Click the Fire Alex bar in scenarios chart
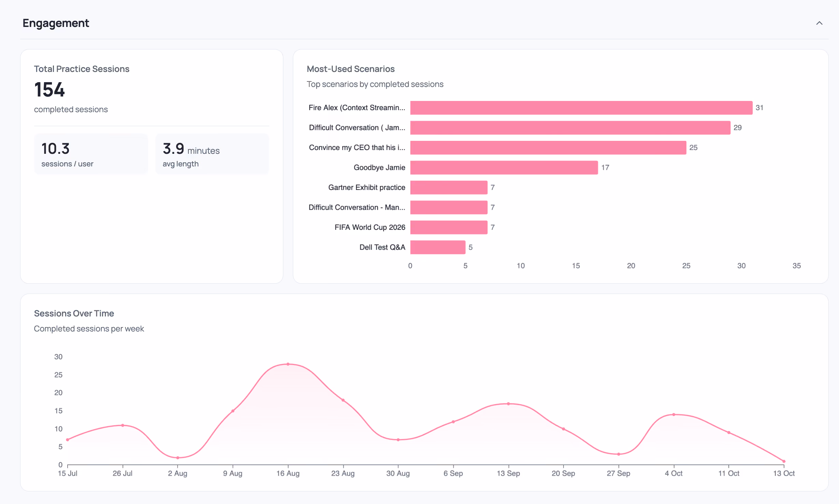The image size is (839, 504). tap(581, 108)
